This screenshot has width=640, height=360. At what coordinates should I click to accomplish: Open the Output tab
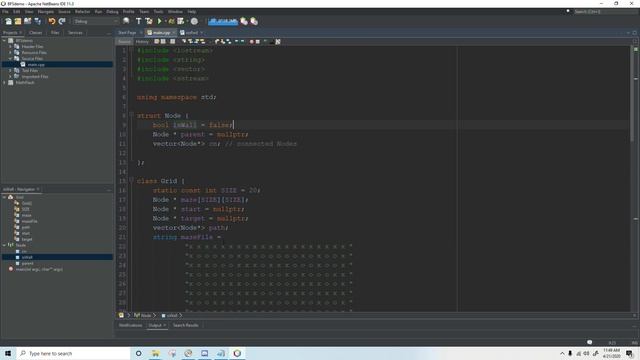pyautogui.click(x=155, y=325)
